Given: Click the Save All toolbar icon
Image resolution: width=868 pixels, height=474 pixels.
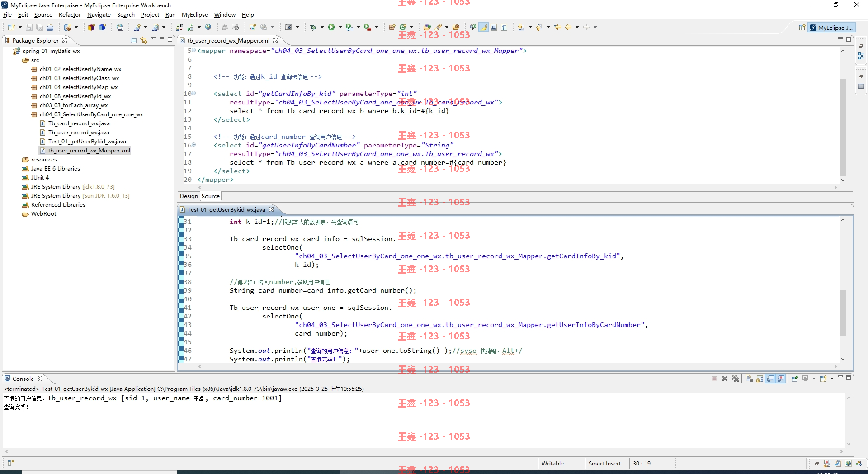Looking at the screenshot, I should 39,27.
